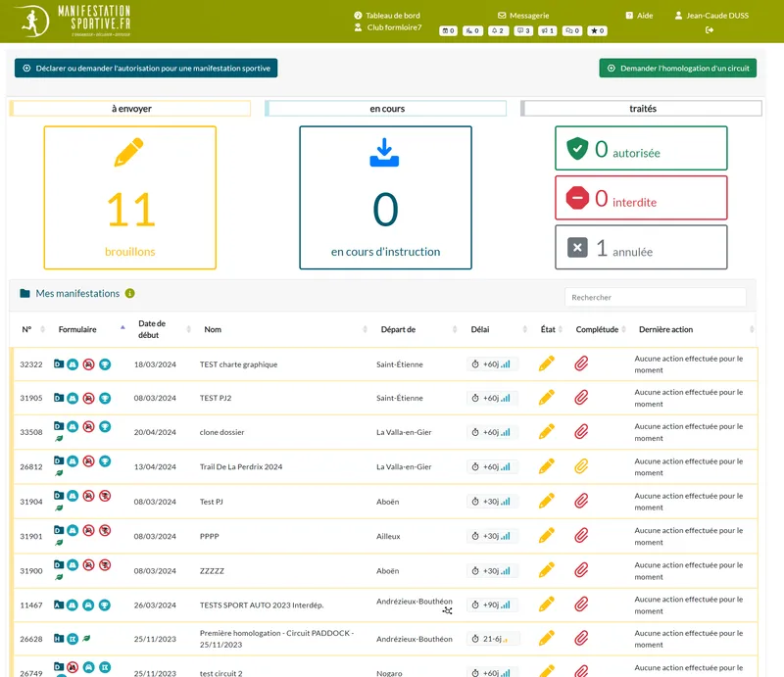Click Demander l'homologation d'un circuit button
The width and height of the screenshot is (784, 677).
[x=678, y=68]
